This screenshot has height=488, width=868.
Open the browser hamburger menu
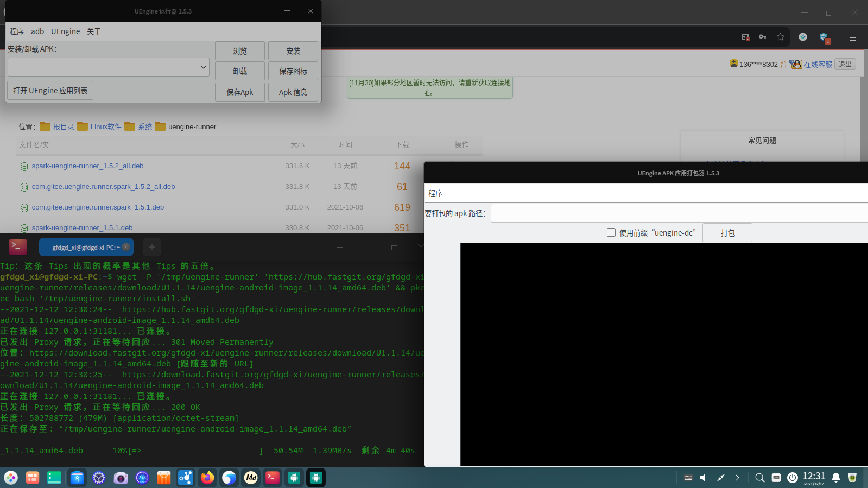click(x=852, y=37)
